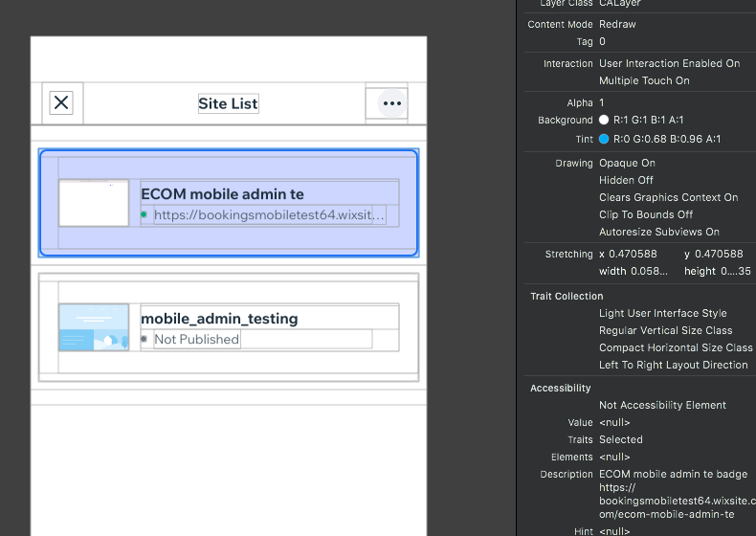
Task: Click the white Background color swatch
Action: tap(604, 120)
